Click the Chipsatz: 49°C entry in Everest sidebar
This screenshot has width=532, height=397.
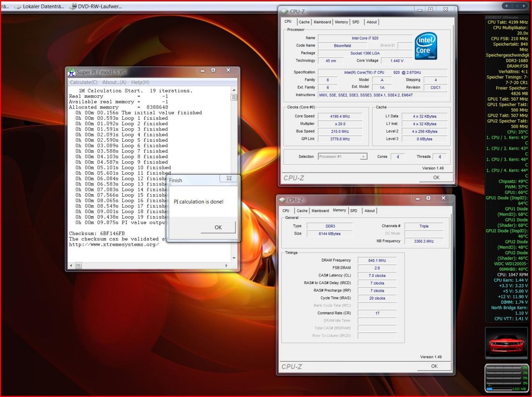pyautogui.click(x=513, y=181)
